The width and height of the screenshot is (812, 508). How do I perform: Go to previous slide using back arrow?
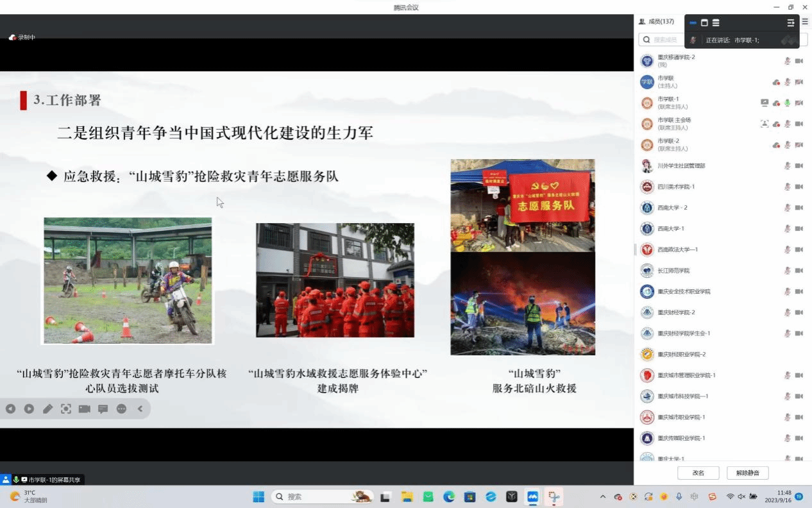click(x=10, y=409)
